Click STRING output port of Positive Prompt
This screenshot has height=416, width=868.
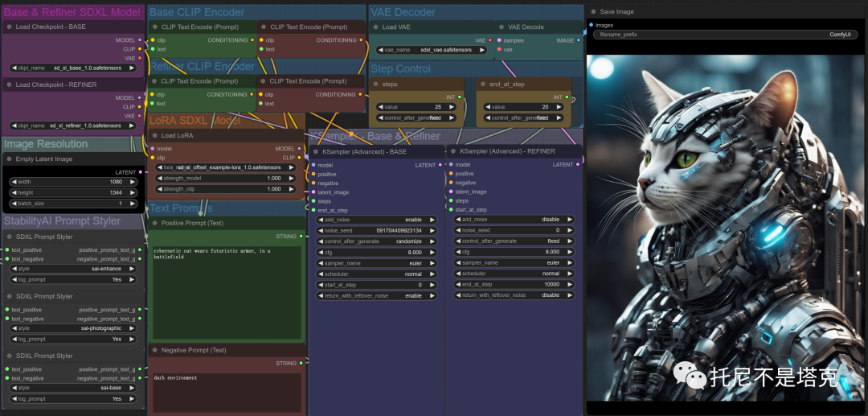(301, 237)
